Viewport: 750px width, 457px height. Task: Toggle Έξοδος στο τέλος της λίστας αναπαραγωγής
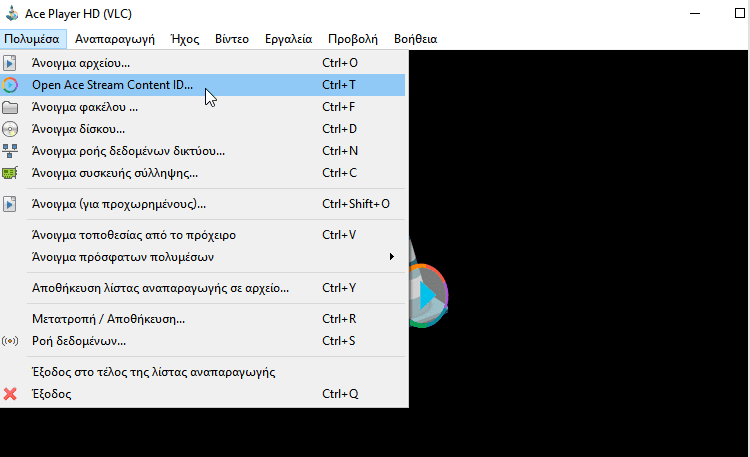point(203,372)
